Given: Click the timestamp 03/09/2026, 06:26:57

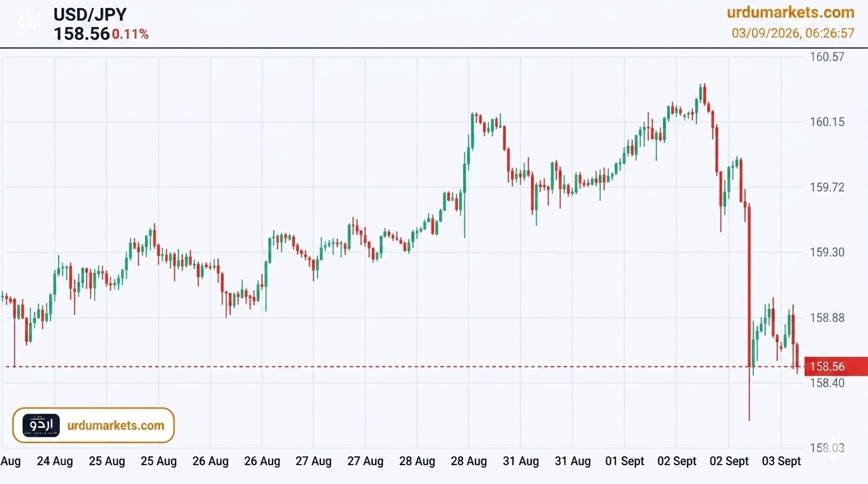Looking at the screenshot, I should (x=793, y=33).
